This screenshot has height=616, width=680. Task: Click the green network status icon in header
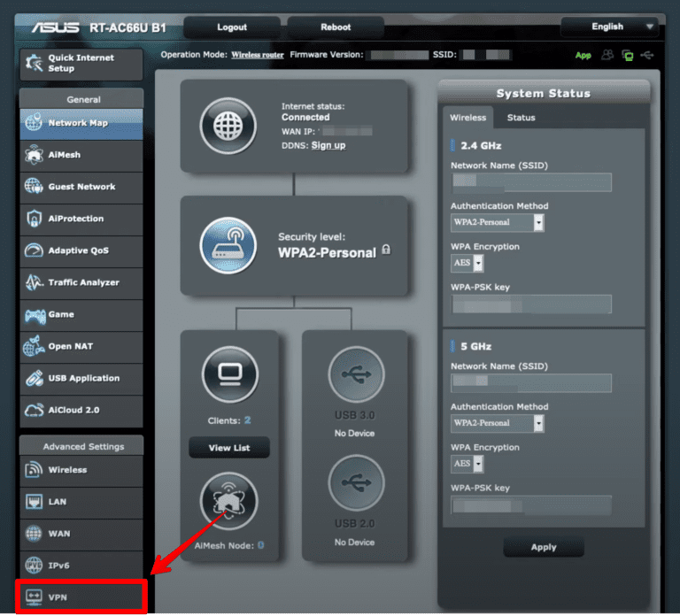point(628,55)
